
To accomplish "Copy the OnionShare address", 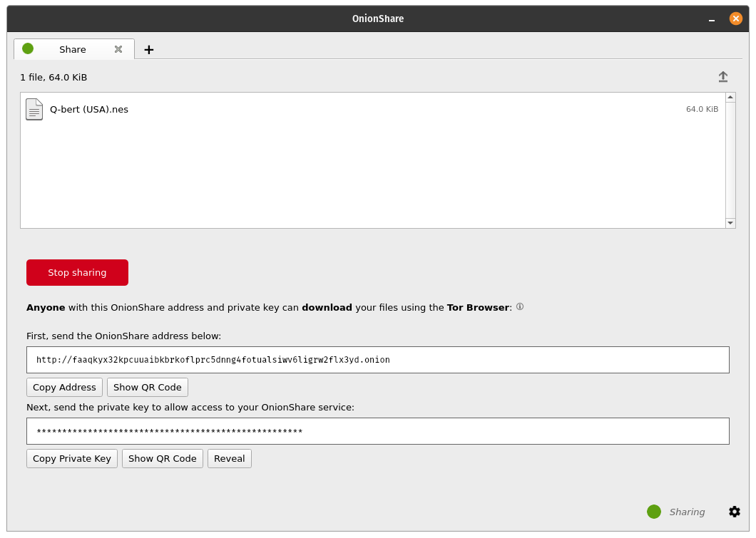I will [64, 388].
